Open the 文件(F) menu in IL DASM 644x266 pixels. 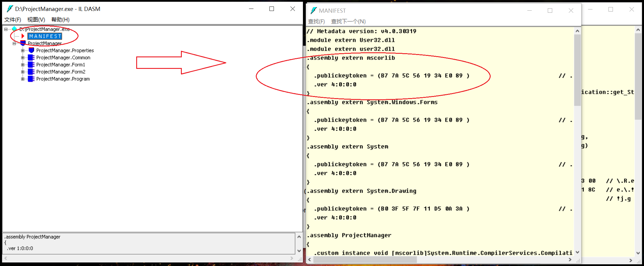point(13,20)
